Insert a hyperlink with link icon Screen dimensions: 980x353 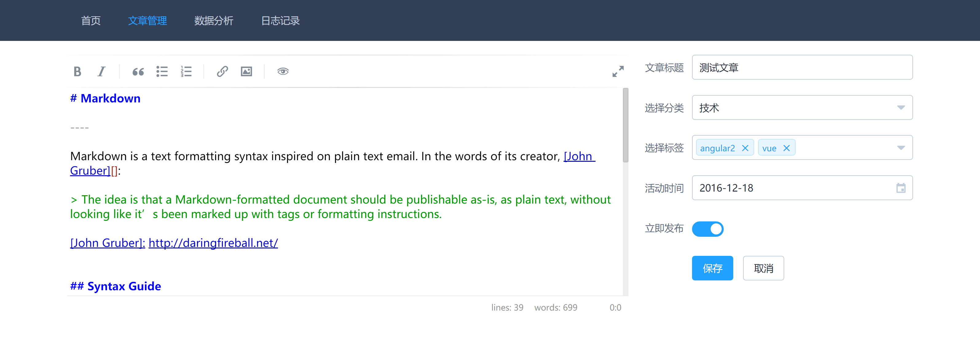222,71
